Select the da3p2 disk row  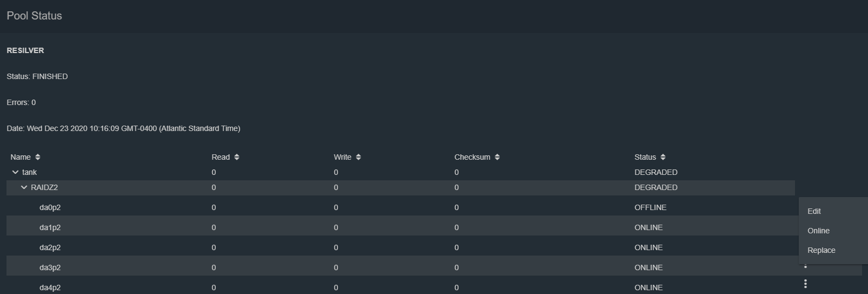point(401,267)
